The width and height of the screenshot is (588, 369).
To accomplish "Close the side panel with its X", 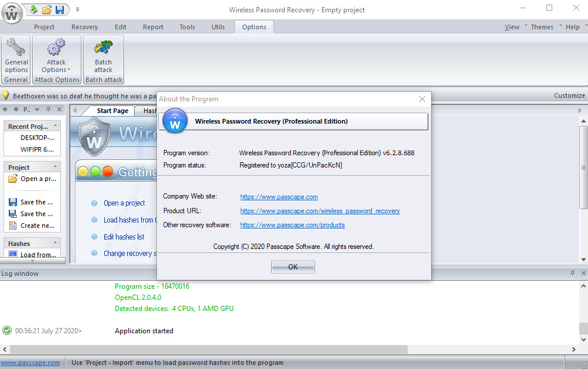I will point(59,109).
